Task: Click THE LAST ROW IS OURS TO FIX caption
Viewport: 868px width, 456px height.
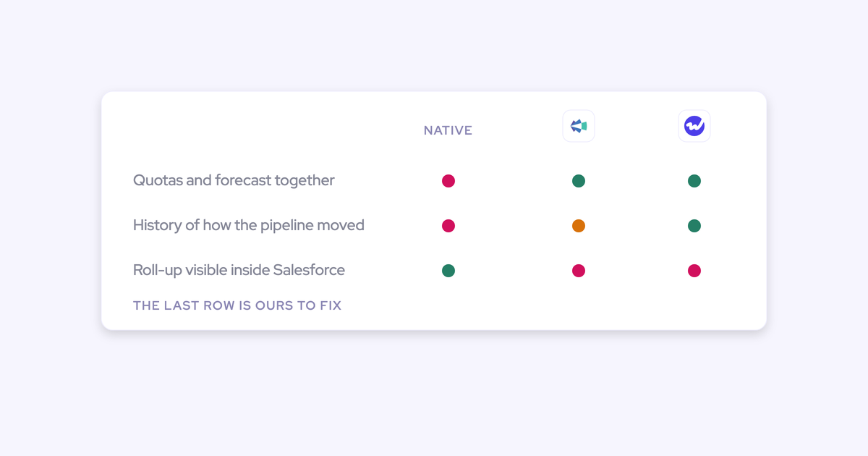Action: point(237,305)
